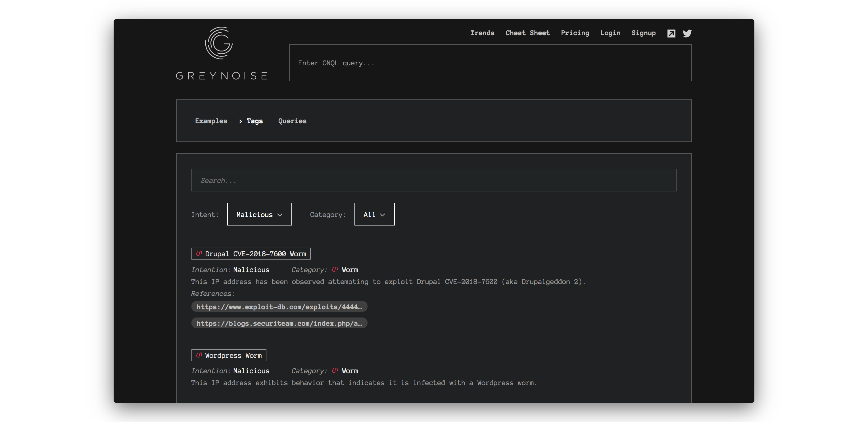868x422 pixels.
Task: Open the Intent dropdown set to Malicious
Action: tap(259, 214)
